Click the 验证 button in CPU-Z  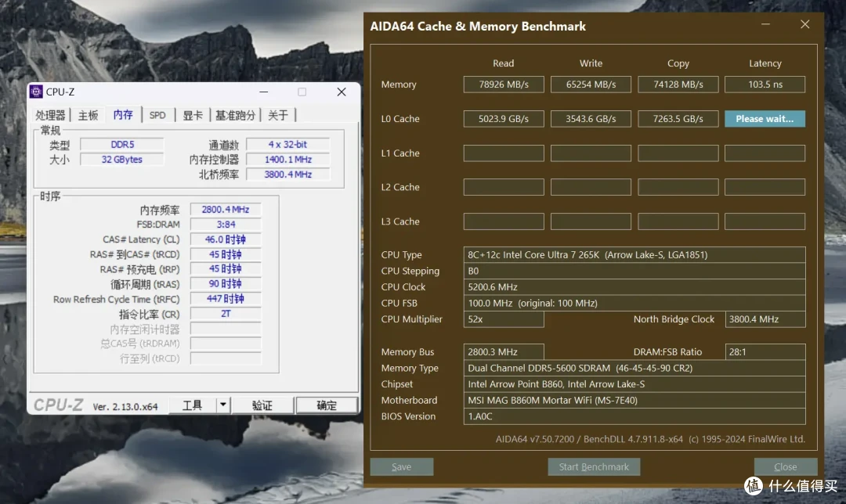pos(262,405)
